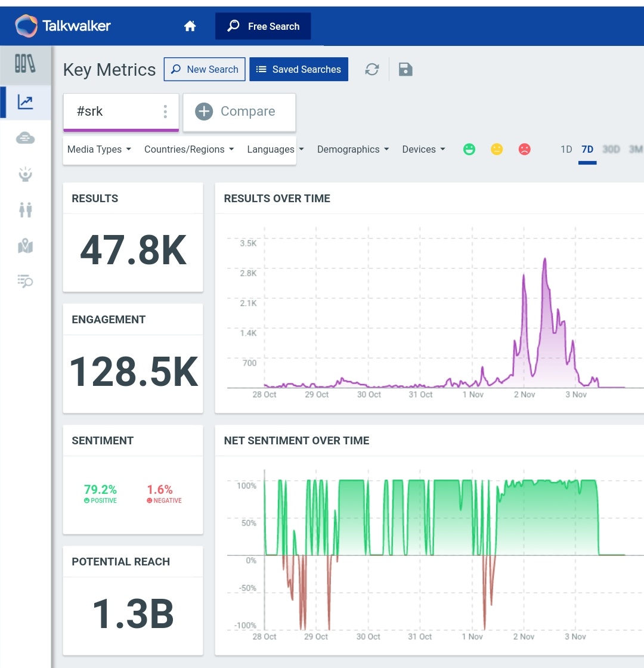Viewport: 644px width, 668px height.
Task: Select the influencers icon in the sidebar
Action: click(x=24, y=174)
